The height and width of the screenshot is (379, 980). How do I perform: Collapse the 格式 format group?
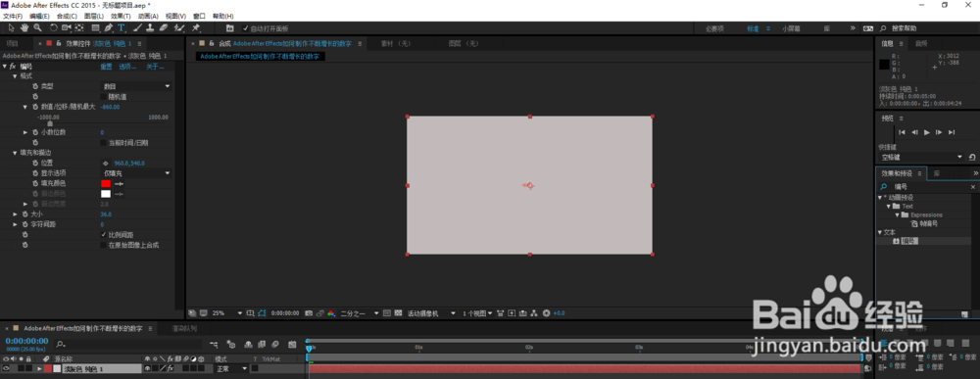(x=15, y=75)
